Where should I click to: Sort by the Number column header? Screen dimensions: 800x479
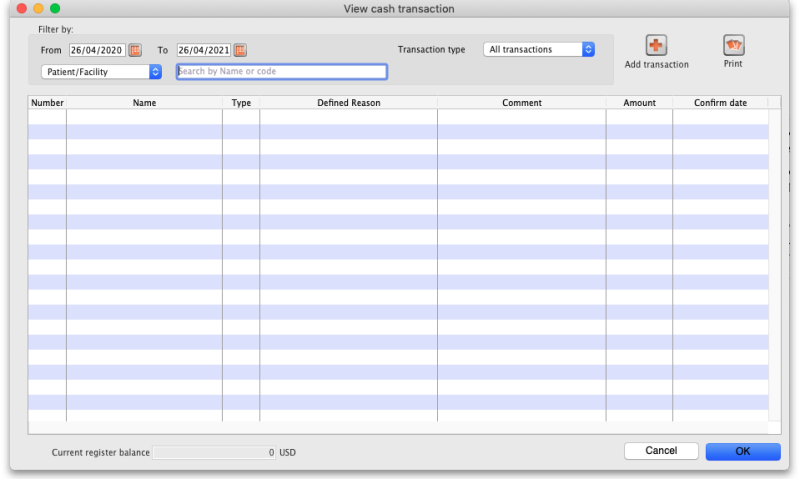tap(47, 103)
